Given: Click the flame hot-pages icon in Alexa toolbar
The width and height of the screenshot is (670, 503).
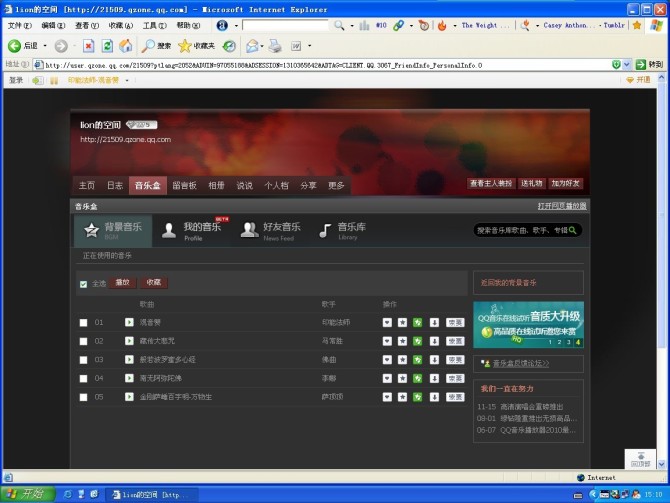Looking at the screenshot, I should [442, 26].
